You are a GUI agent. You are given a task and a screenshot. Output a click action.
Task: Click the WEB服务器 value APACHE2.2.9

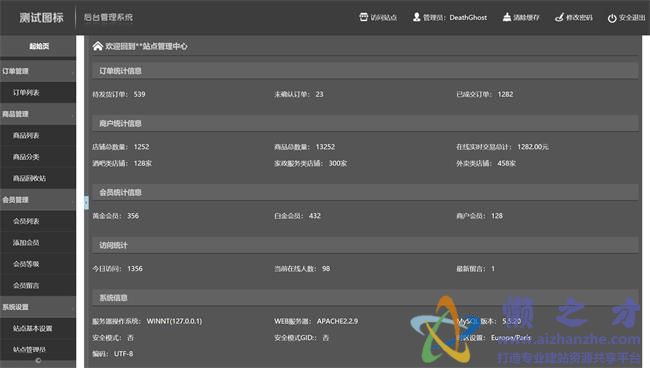tap(337, 321)
